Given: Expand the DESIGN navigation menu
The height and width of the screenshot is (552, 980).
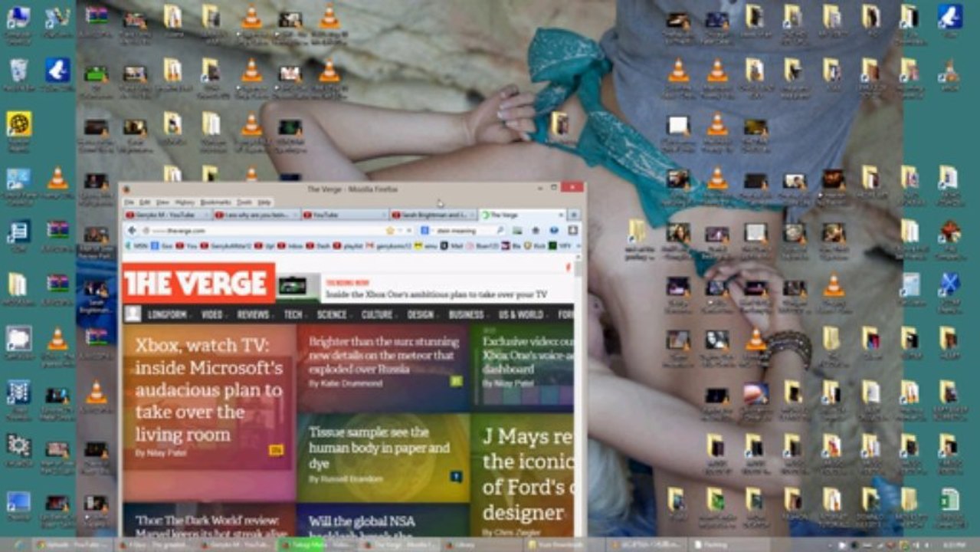Looking at the screenshot, I should tap(423, 314).
